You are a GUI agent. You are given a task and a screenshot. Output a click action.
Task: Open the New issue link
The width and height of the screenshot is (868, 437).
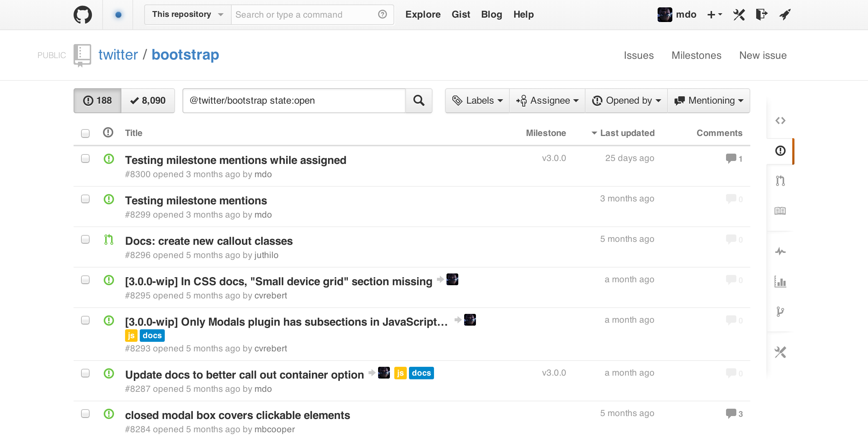tap(763, 55)
